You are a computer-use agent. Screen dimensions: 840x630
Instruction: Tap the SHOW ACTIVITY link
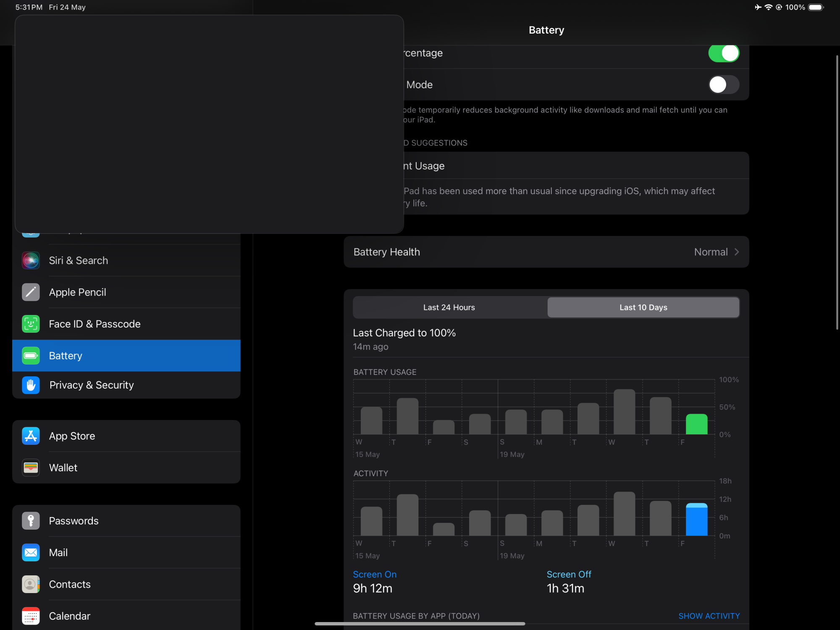[x=709, y=616]
